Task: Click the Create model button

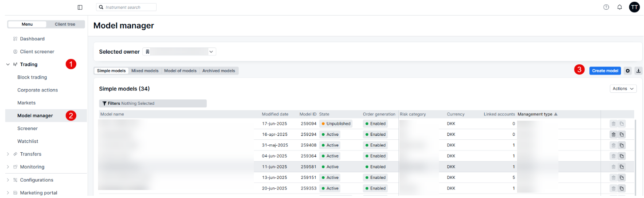Action: point(605,71)
